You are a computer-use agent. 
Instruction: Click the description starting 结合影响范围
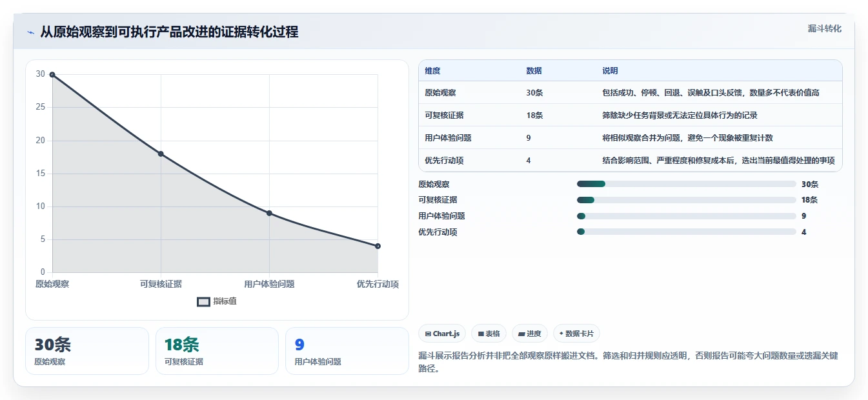point(718,161)
